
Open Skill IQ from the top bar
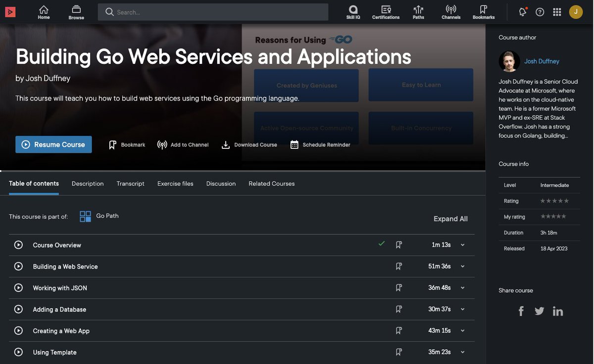(x=353, y=12)
